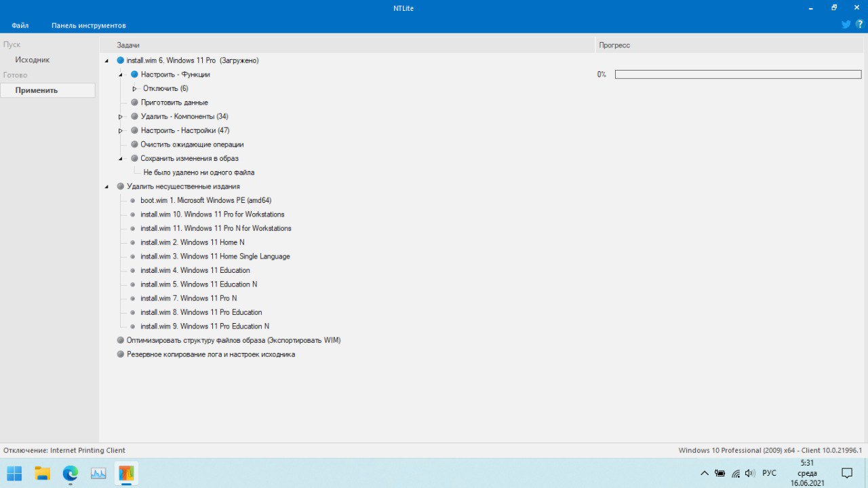The image size is (868, 488).
Task: Click the Готово section label in sidebar
Action: click(x=15, y=75)
